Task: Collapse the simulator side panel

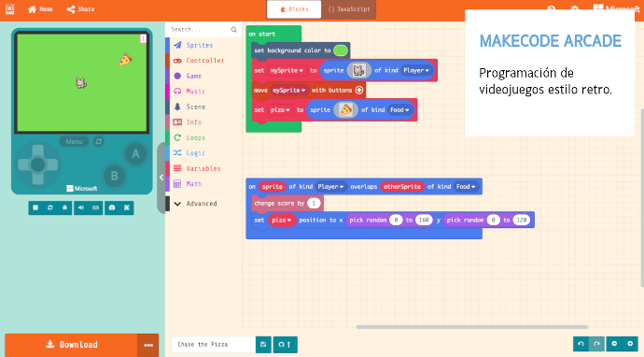Action: [161, 178]
